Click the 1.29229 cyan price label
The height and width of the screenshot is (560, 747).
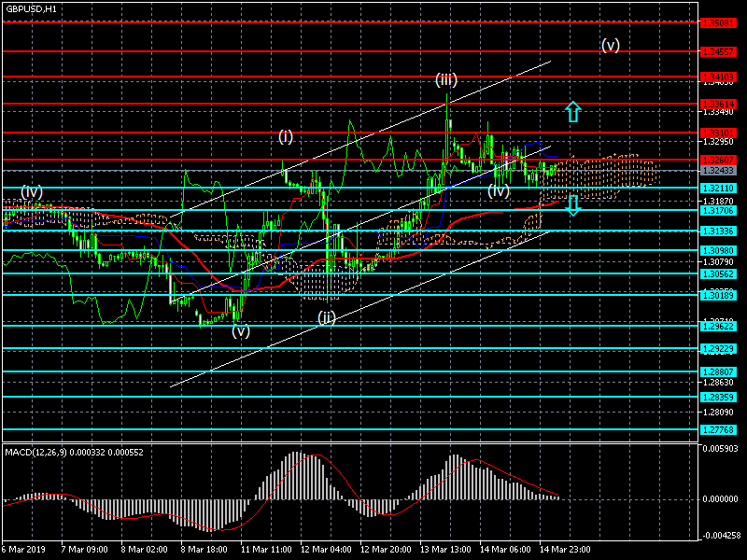[718, 349]
